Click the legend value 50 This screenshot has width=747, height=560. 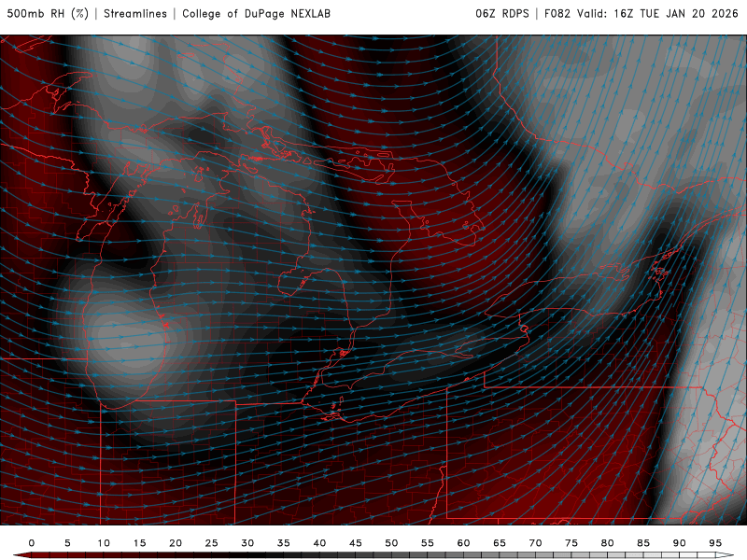click(x=391, y=543)
